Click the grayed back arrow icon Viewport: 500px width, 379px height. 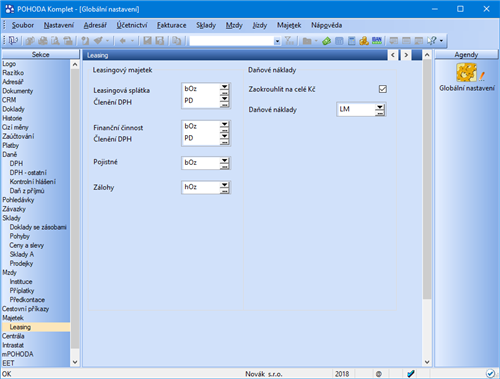pyautogui.click(x=123, y=41)
